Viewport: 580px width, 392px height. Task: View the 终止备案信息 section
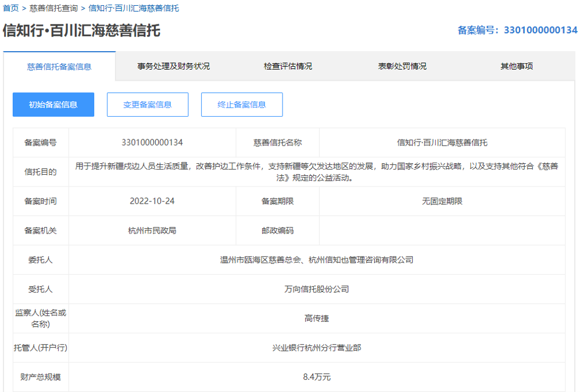242,105
